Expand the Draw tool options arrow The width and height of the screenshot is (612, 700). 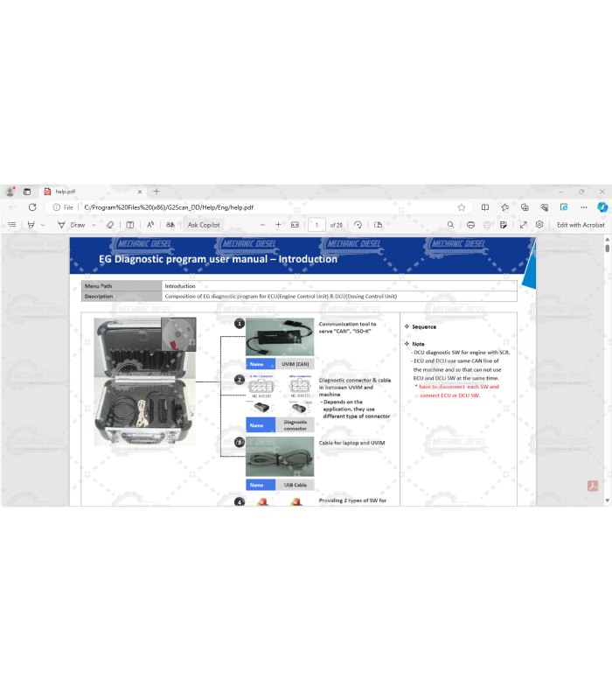94,225
